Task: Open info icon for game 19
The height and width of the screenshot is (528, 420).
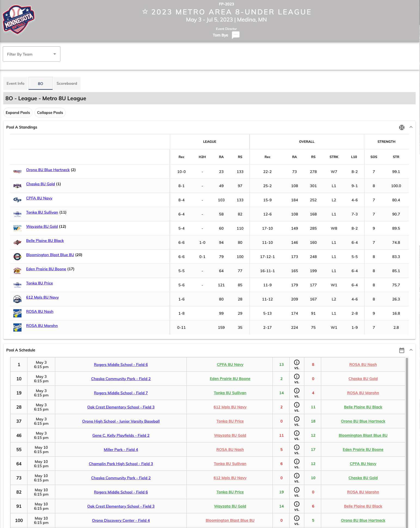Action: tap(297, 391)
